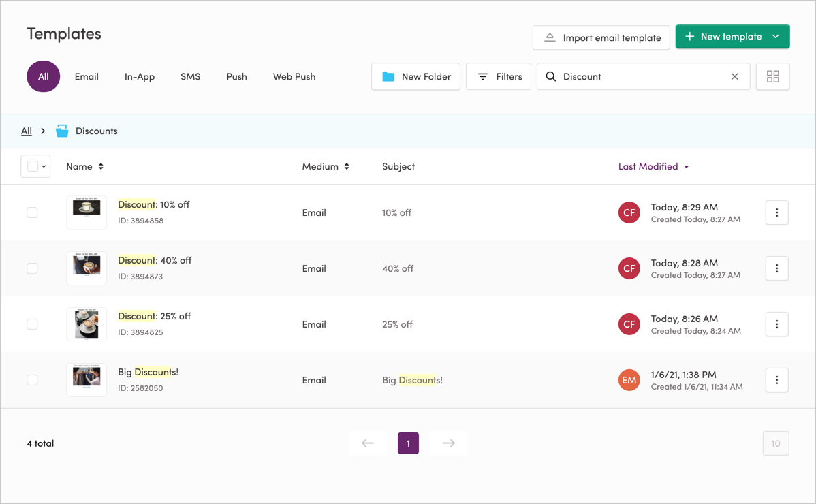This screenshot has height=504, width=816.
Task: Click the Subject column header
Action: click(398, 166)
